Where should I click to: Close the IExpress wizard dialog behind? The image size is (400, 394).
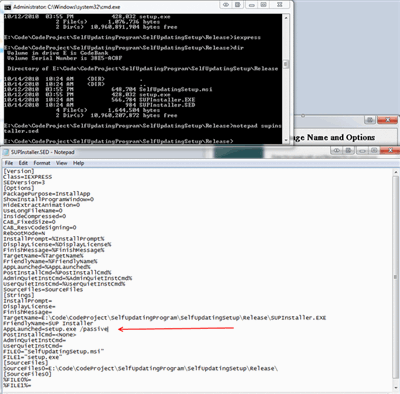pos(387,120)
